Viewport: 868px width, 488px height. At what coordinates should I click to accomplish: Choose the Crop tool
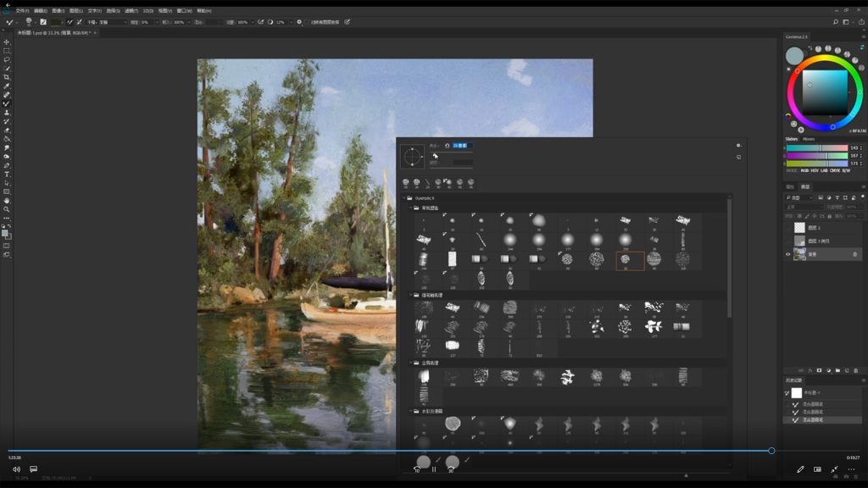[x=7, y=77]
